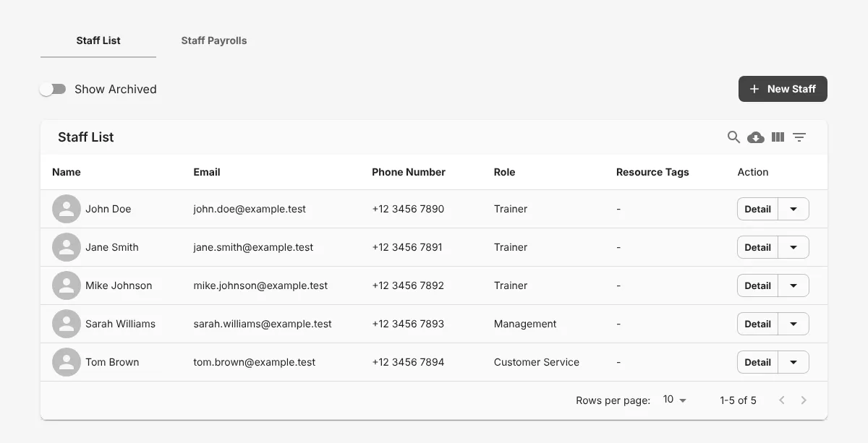Sort by the Name column header

coord(67,172)
